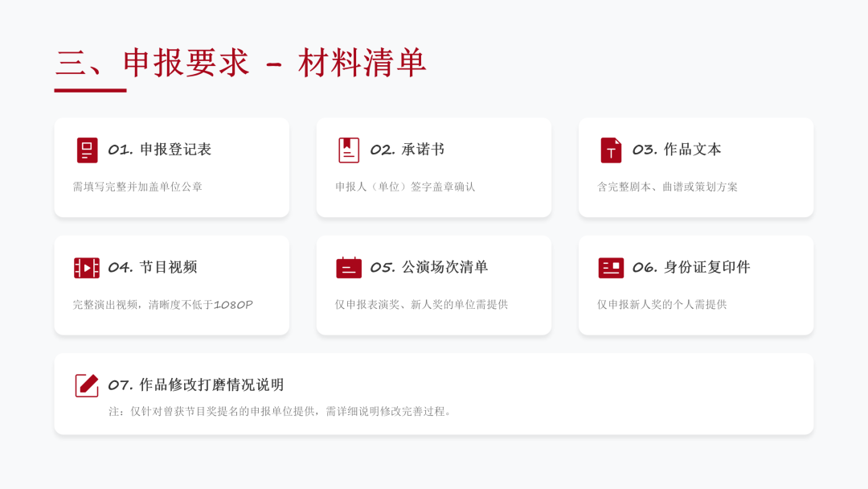868x489 pixels.
Task: Select the heading 03. 作品文本
Action: coord(677,150)
